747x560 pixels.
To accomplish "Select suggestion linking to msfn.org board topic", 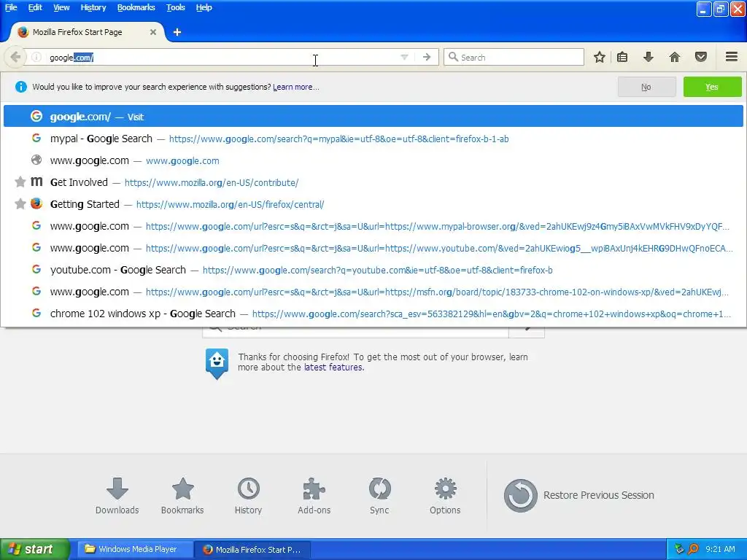I will coord(373,292).
